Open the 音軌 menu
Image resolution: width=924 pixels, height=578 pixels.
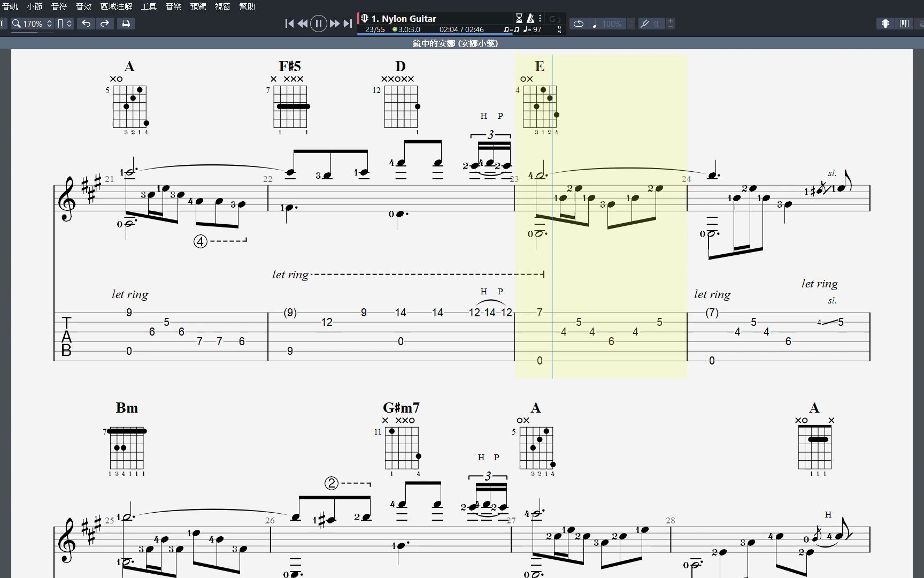[10, 6]
